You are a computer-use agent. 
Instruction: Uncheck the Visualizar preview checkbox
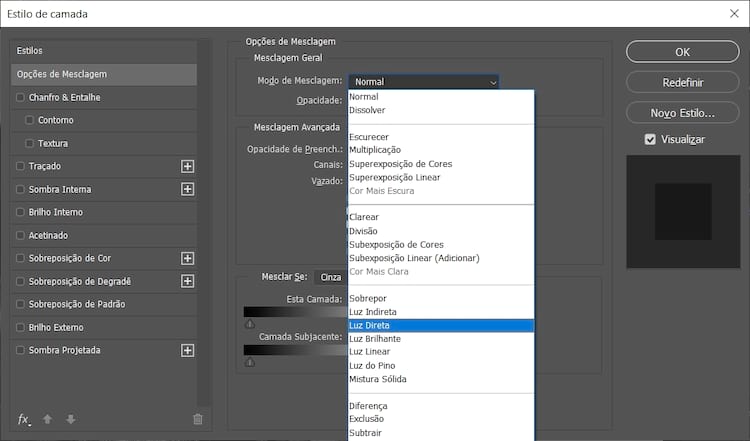pyautogui.click(x=650, y=139)
